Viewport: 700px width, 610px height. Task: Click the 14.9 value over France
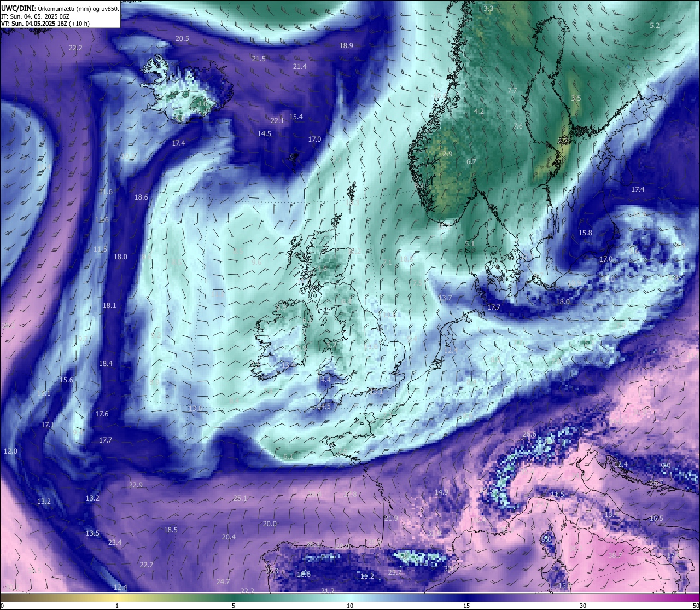pyautogui.click(x=441, y=492)
